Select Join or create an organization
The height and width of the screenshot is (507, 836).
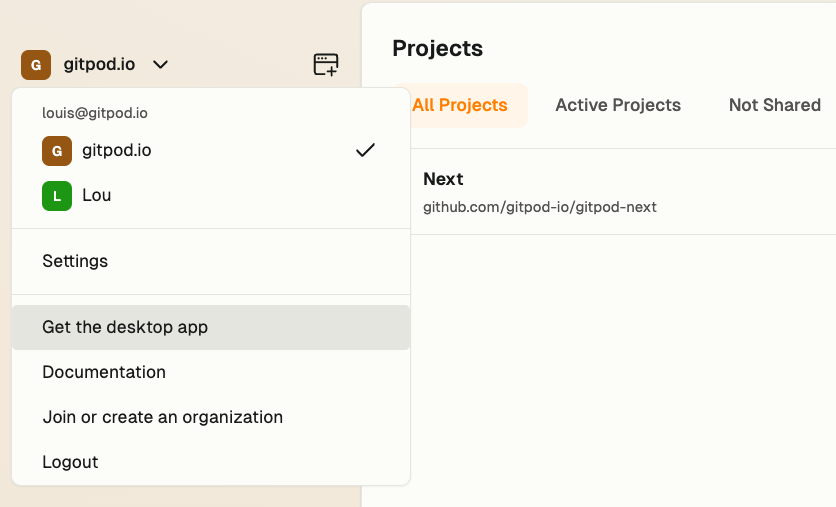click(162, 417)
